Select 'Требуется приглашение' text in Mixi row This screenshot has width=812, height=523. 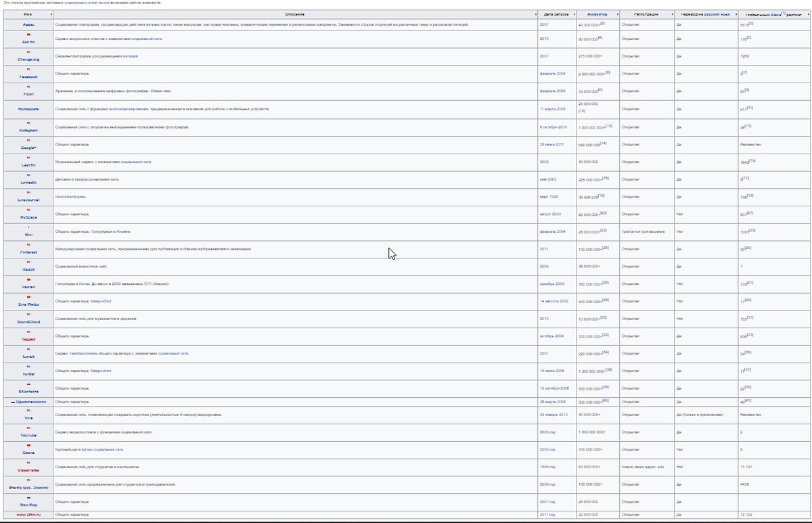pos(644,232)
